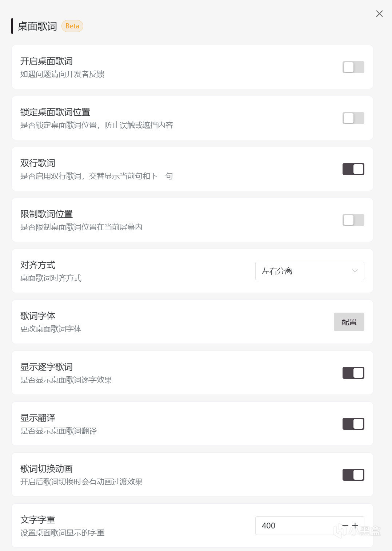Click the 对齐方式 setting label
Image resolution: width=392 pixels, height=551 pixels.
click(38, 265)
